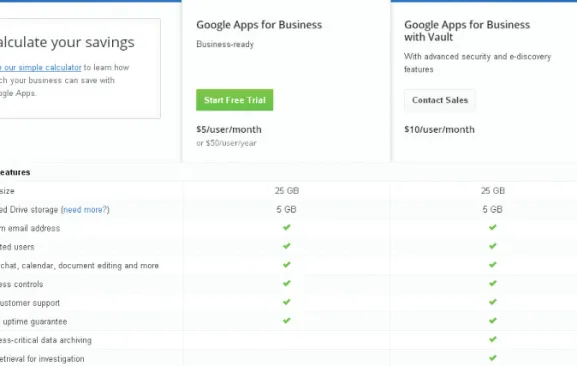
Task: Select the Google Apps for Business with Vault heading
Action: (x=467, y=31)
